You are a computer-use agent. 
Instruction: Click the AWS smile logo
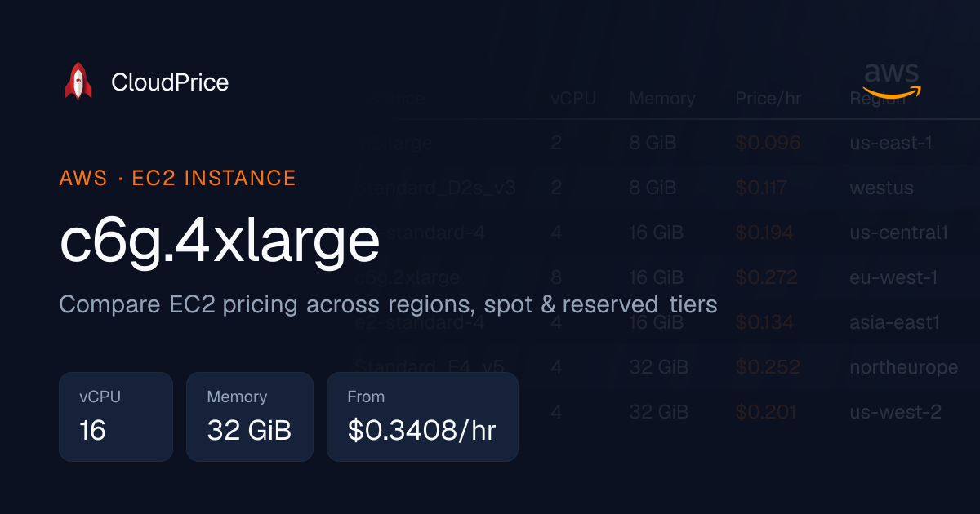pyautogui.click(x=892, y=81)
